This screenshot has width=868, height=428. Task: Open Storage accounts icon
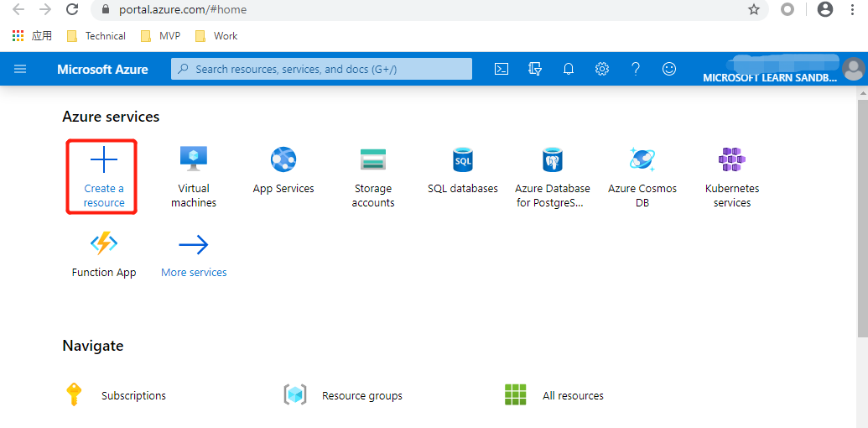coord(372,159)
